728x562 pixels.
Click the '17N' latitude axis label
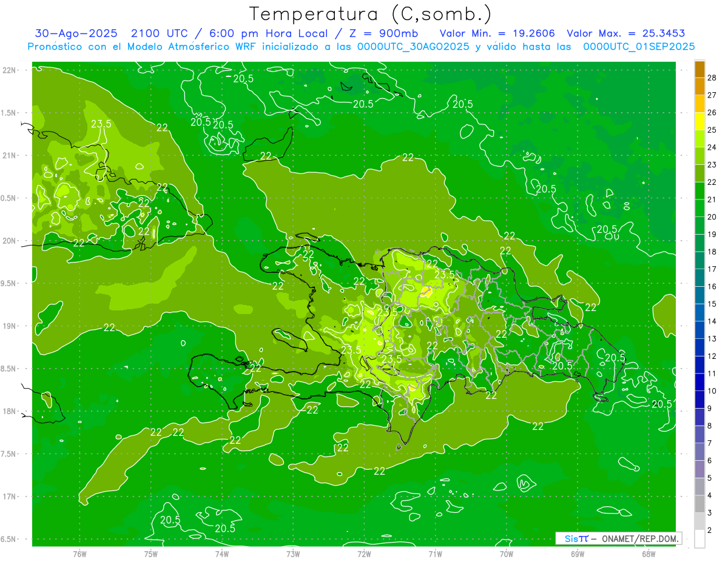(10, 497)
